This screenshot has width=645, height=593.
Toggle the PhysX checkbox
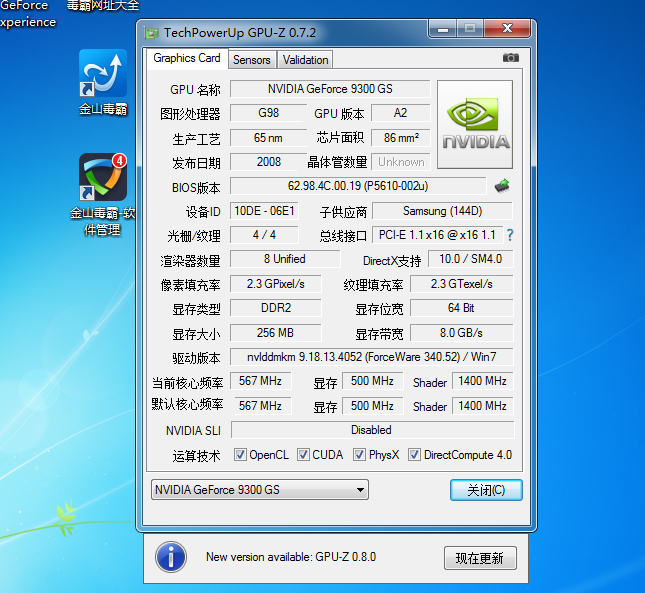tap(360, 455)
